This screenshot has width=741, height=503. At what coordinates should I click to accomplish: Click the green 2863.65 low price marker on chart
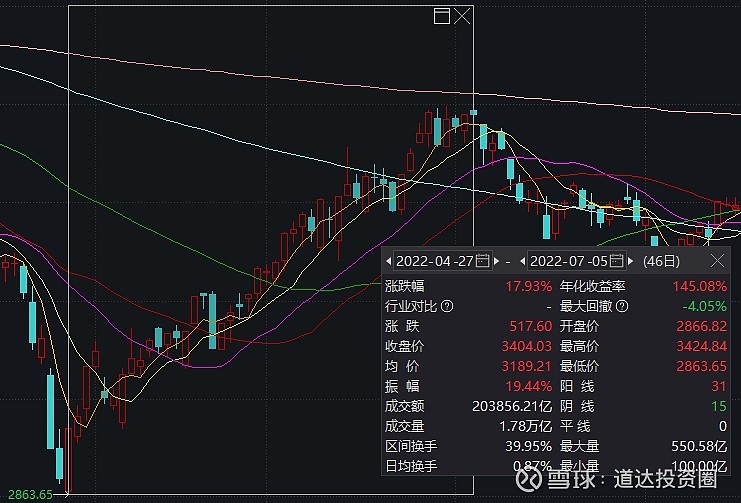31,495
